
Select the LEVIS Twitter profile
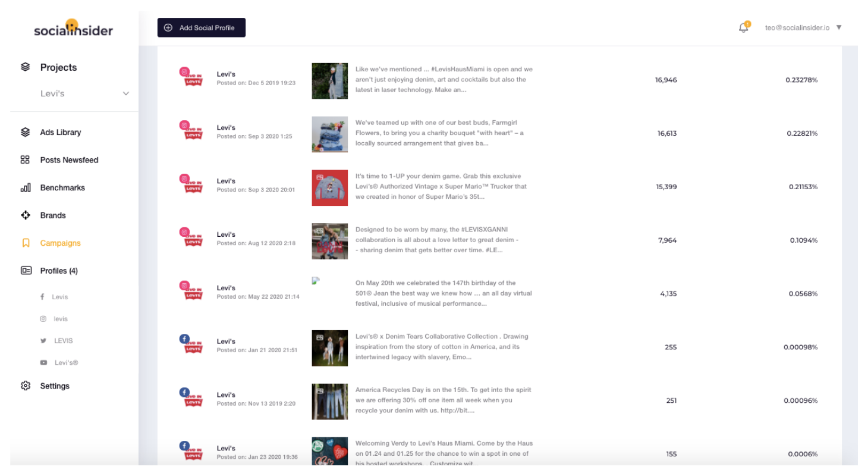[x=64, y=341]
